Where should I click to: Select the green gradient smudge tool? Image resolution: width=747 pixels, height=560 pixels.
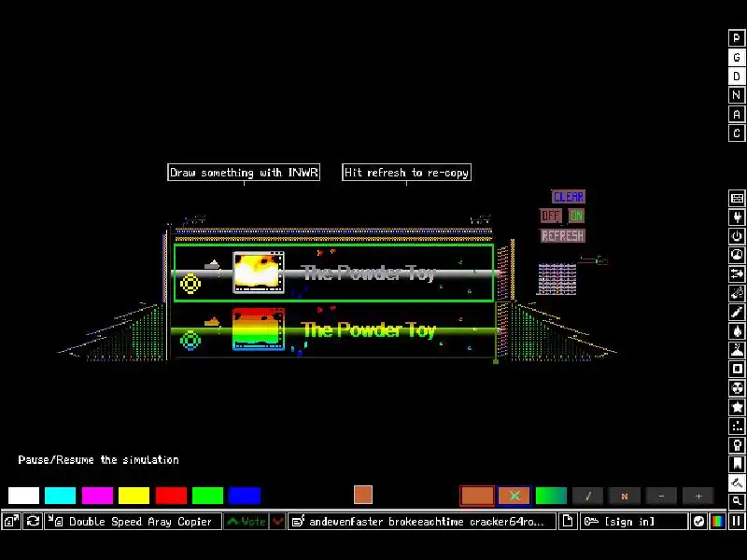(551, 496)
